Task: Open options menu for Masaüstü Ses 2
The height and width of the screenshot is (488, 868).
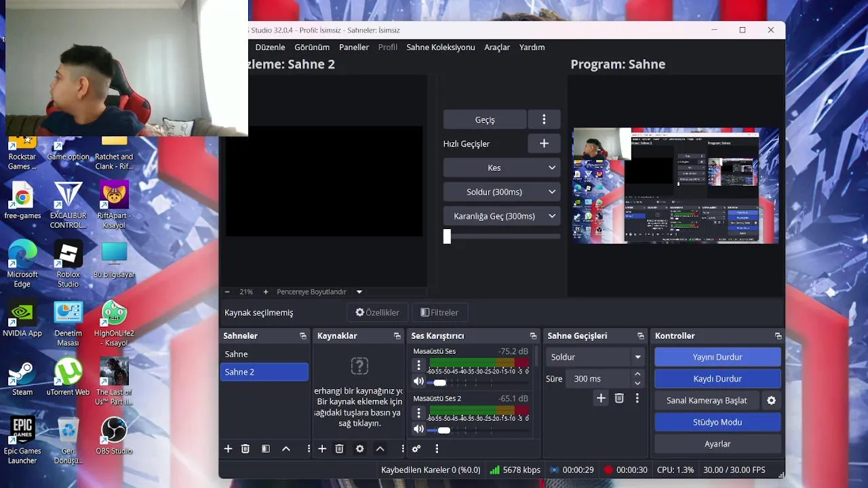Action: point(418,413)
